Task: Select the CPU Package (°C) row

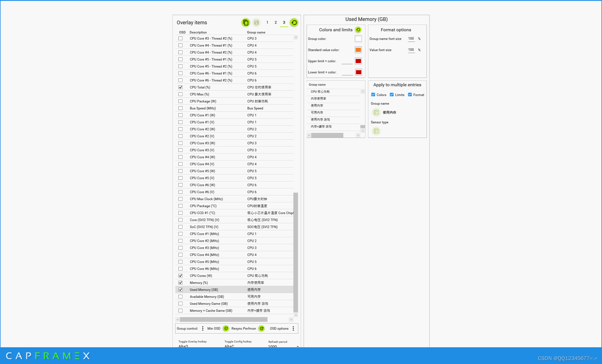Action: pyautogui.click(x=234, y=206)
